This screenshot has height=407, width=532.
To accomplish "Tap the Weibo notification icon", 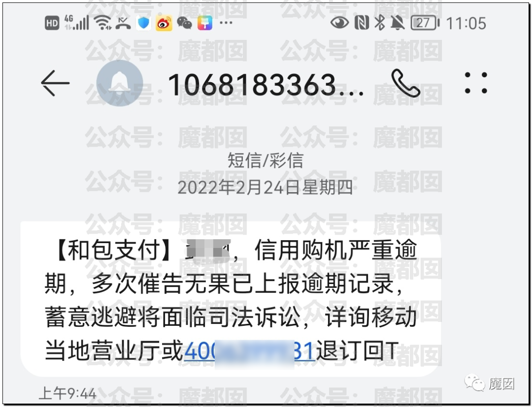I will tap(164, 24).
